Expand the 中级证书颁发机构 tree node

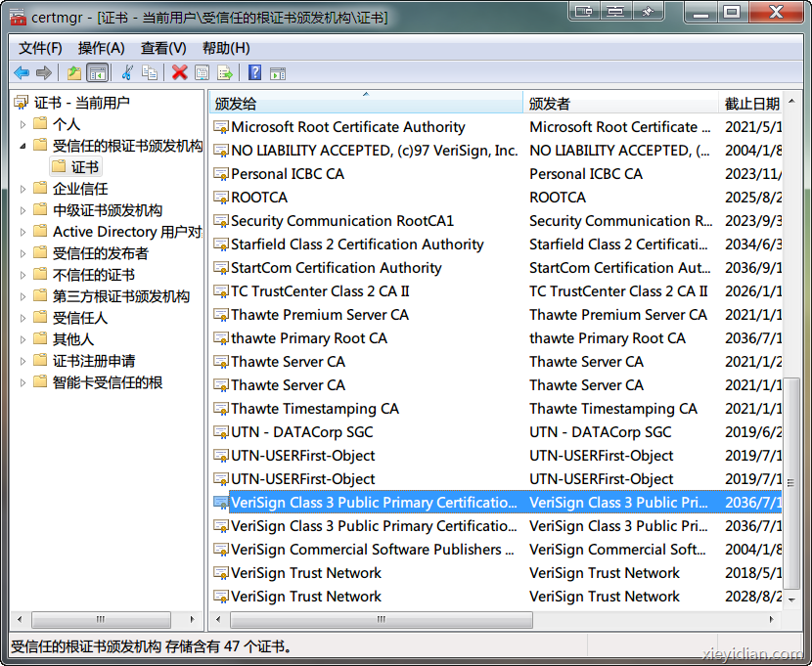point(23,210)
